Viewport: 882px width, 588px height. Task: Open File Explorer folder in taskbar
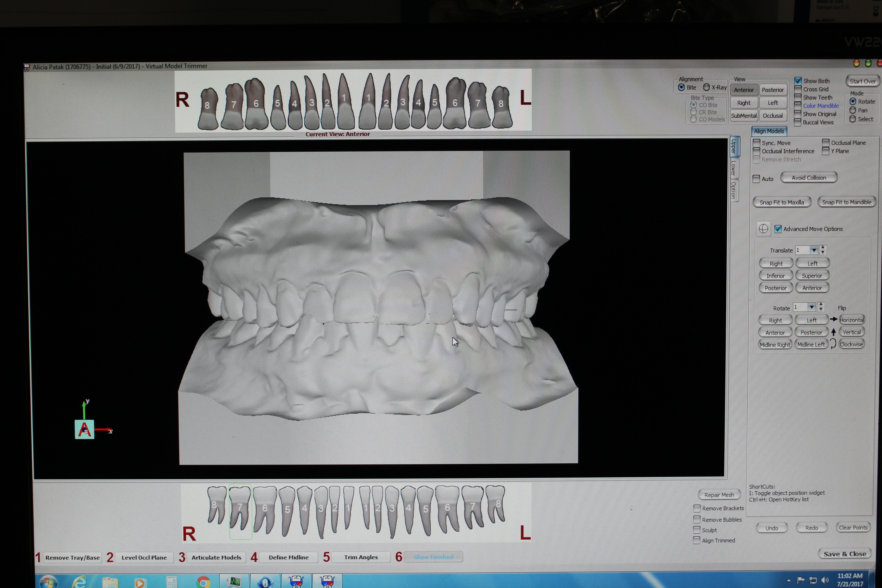[110, 582]
